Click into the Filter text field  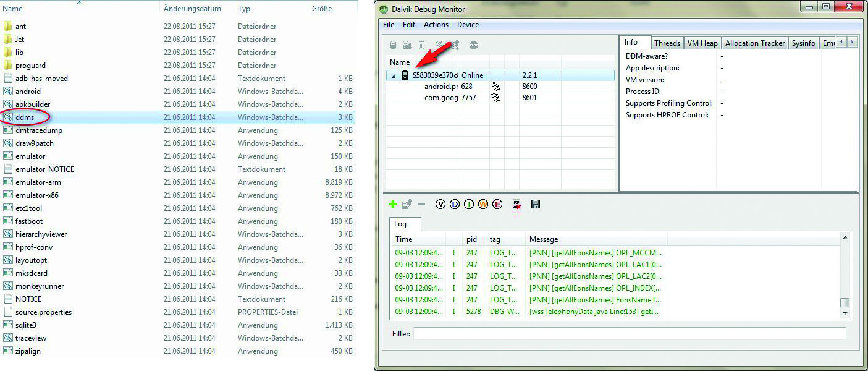tap(630, 334)
